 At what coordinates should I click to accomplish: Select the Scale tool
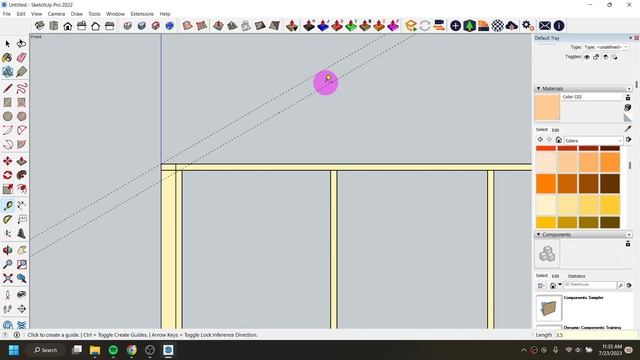pos(7,189)
